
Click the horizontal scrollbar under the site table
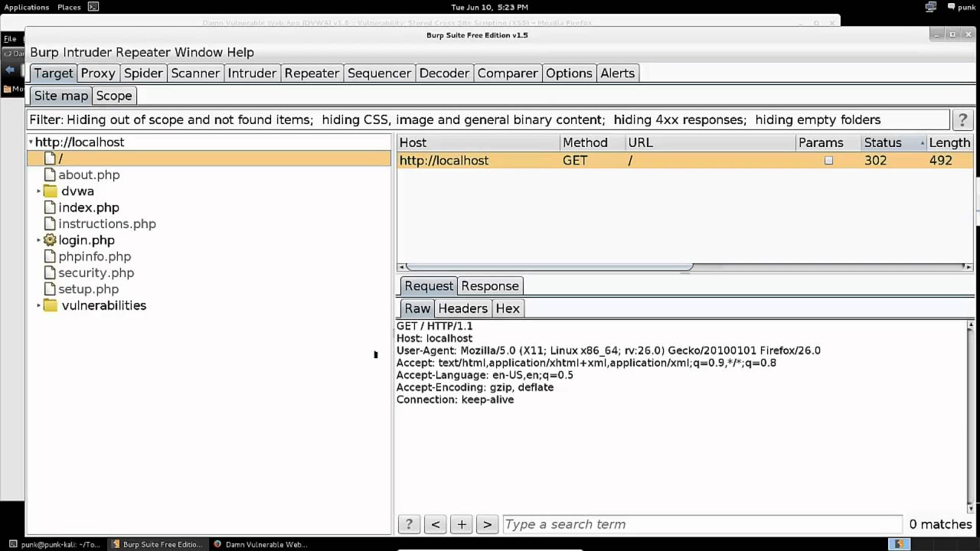pyautogui.click(x=548, y=267)
